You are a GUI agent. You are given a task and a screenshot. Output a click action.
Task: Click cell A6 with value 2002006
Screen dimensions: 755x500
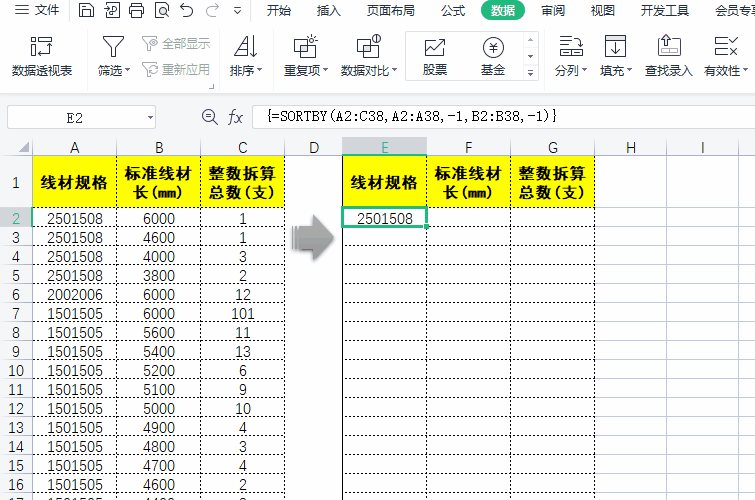tap(75, 294)
